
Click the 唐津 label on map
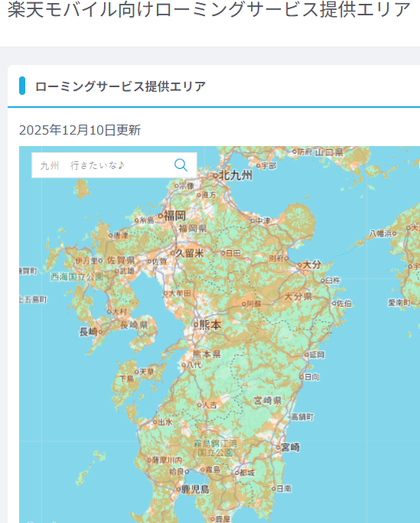[121, 236]
